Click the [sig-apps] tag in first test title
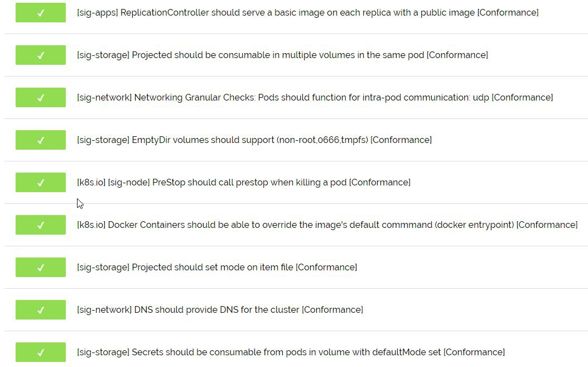Image resolution: width=588 pixels, height=367 pixels. pyautogui.click(x=98, y=13)
